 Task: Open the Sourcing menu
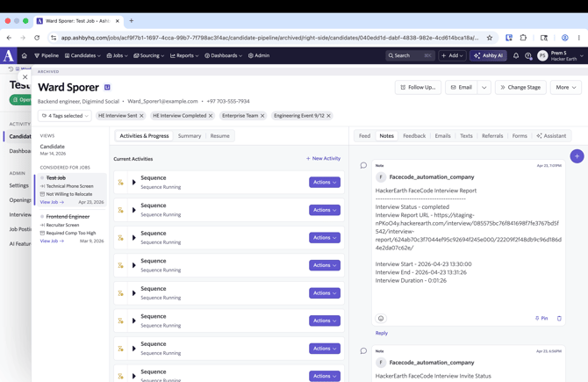tap(149, 55)
